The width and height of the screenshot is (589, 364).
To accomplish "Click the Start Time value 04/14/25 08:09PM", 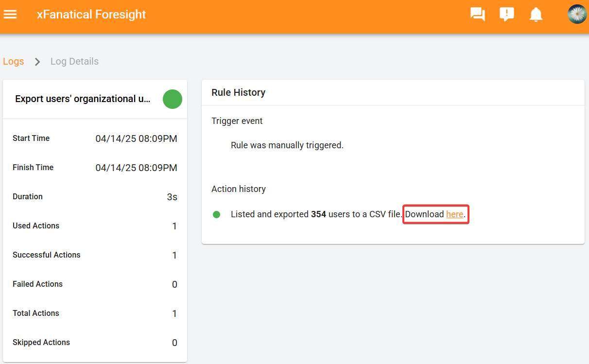I will (137, 139).
